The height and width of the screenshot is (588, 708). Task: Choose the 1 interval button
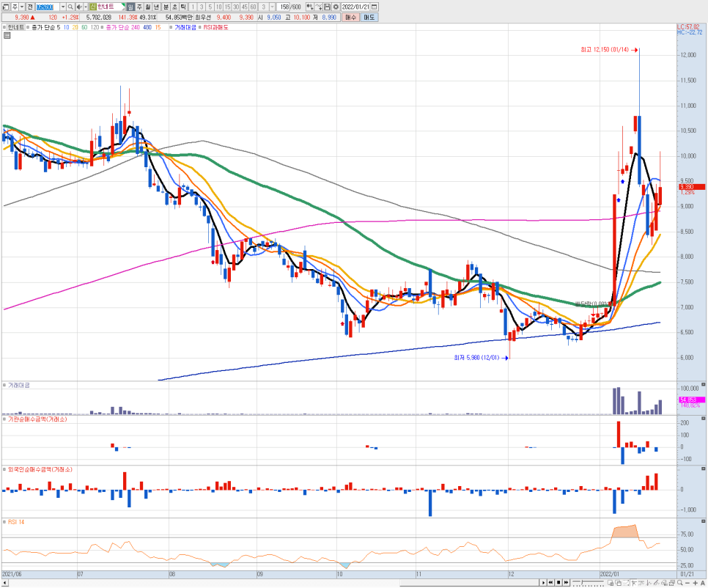[x=193, y=7]
